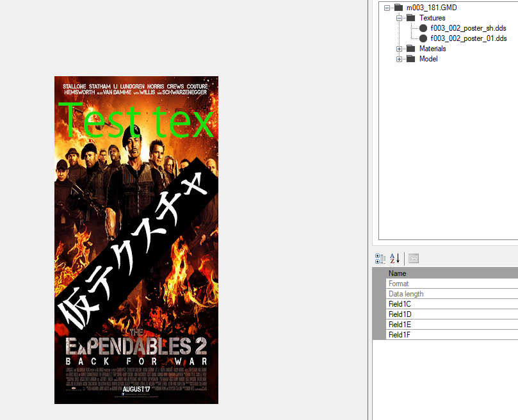Switch property grid to Categorized view
This screenshot has height=420, width=518.
pyautogui.click(x=380, y=259)
